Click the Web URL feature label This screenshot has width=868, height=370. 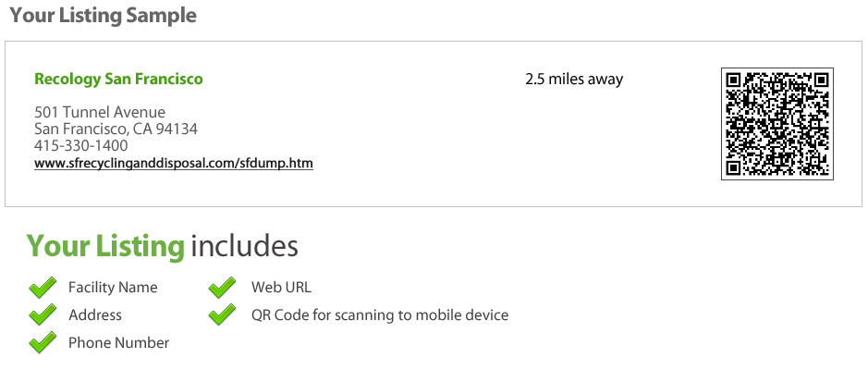(281, 288)
